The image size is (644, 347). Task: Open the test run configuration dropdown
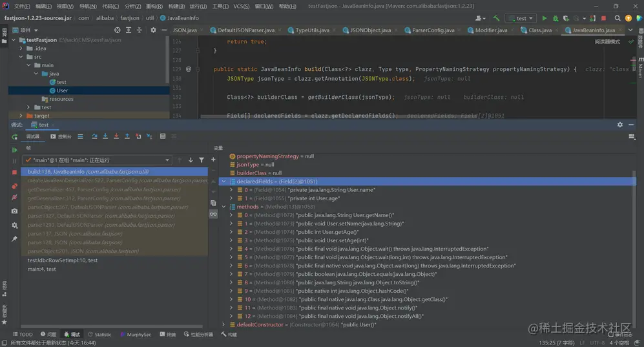click(x=521, y=18)
